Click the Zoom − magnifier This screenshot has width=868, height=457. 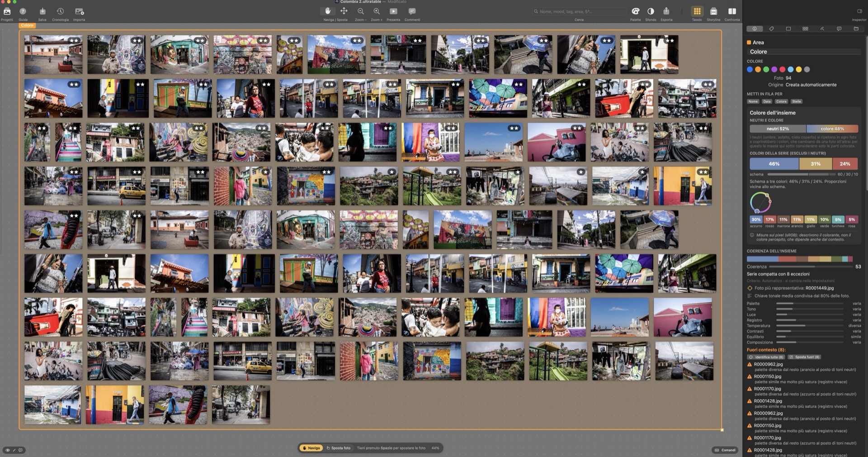(361, 11)
